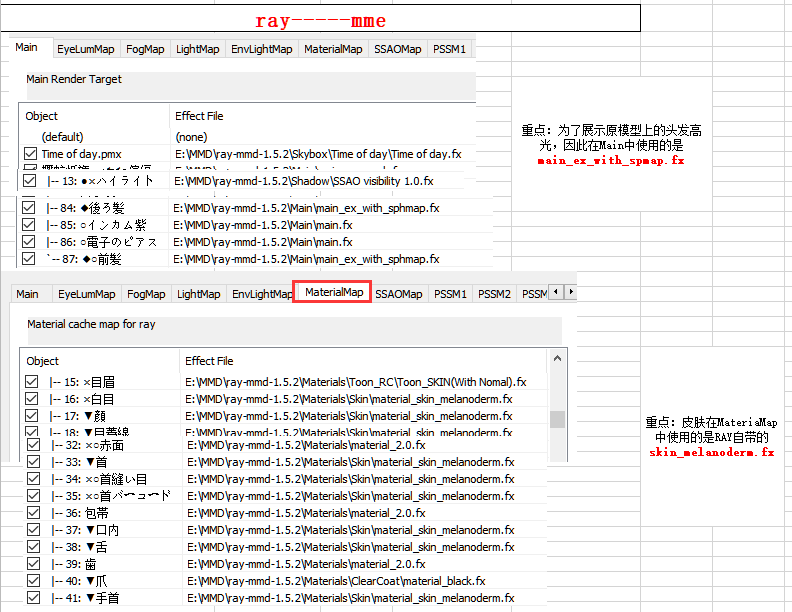This screenshot has width=792, height=612.
Task: Toggle checkbox for Time of day.pmx
Action: [x=30, y=154]
